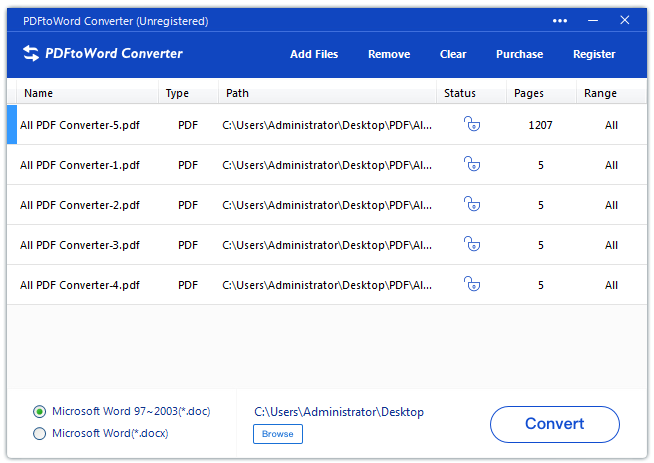Click lock status icon for All PDF Converter-4.pdf
654x463 pixels.
(x=472, y=284)
